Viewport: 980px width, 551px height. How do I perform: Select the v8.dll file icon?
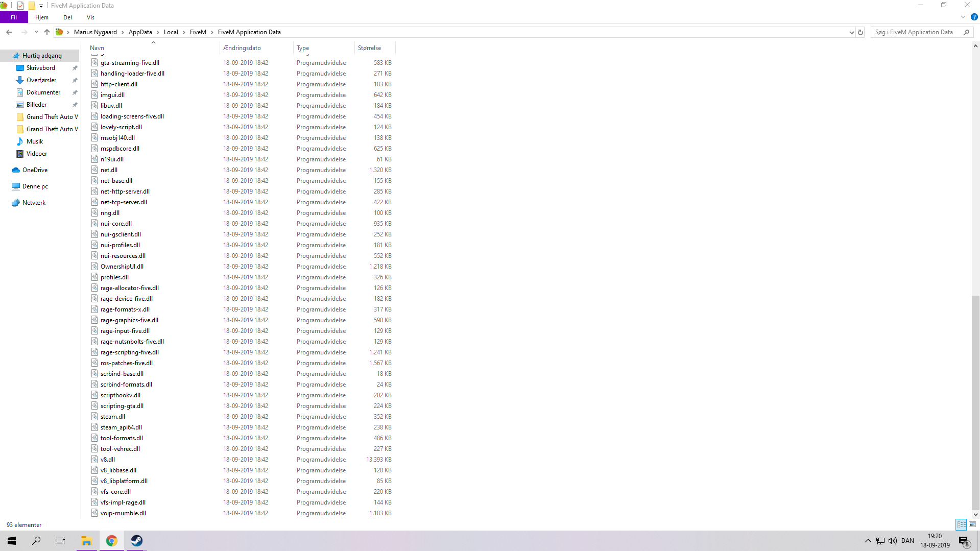(x=94, y=459)
